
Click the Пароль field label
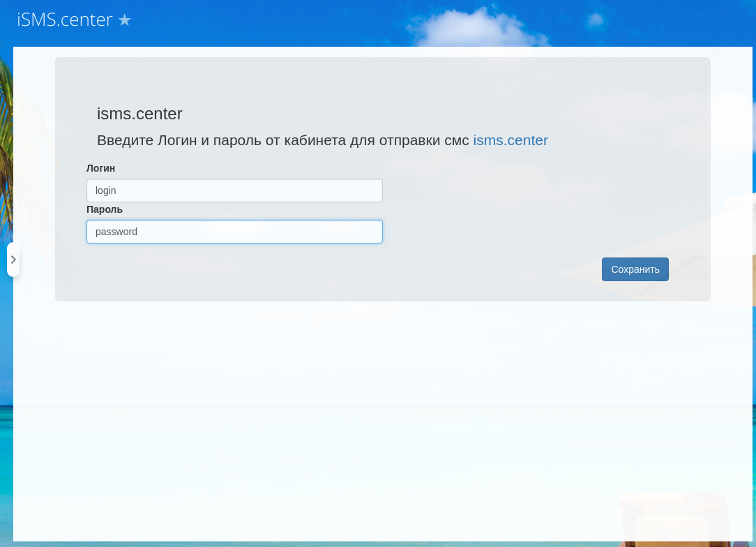(105, 210)
